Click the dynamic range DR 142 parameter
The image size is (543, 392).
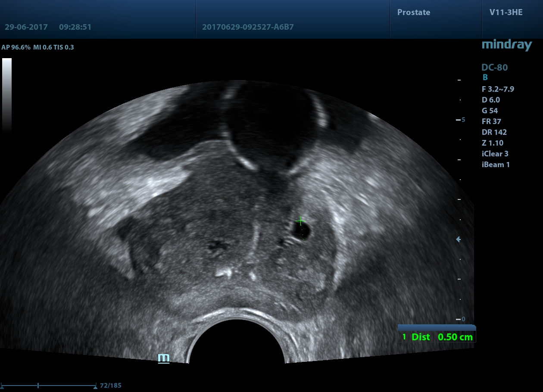coord(494,132)
